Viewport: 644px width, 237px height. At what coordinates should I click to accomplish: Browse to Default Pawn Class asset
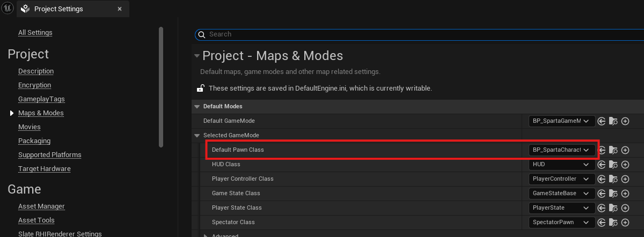coord(613,150)
